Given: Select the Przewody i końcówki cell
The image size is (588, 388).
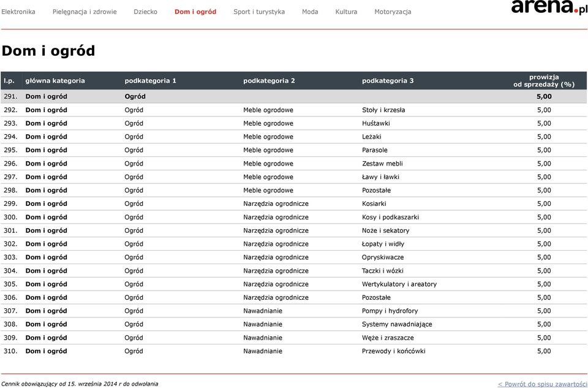Looking at the screenshot, I should tap(393, 351).
